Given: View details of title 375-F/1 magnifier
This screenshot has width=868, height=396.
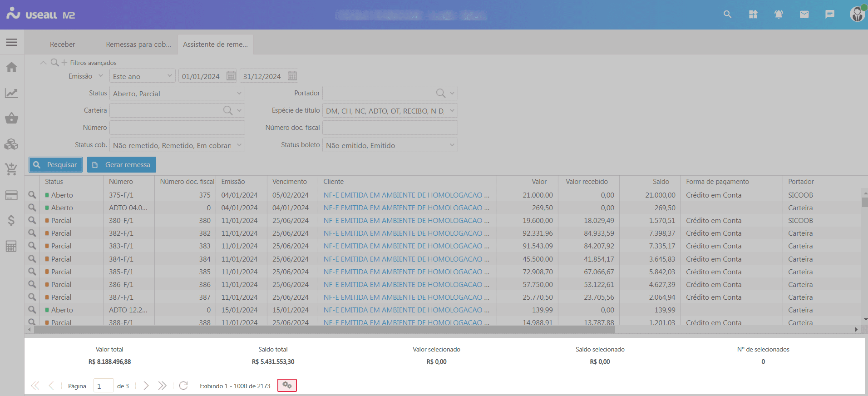Looking at the screenshot, I should [32, 195].
